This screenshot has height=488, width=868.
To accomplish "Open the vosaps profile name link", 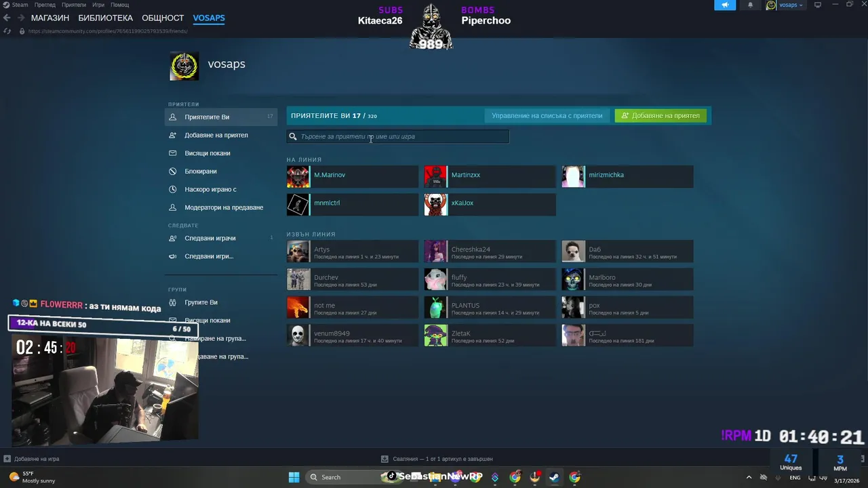I will (226, 64).
